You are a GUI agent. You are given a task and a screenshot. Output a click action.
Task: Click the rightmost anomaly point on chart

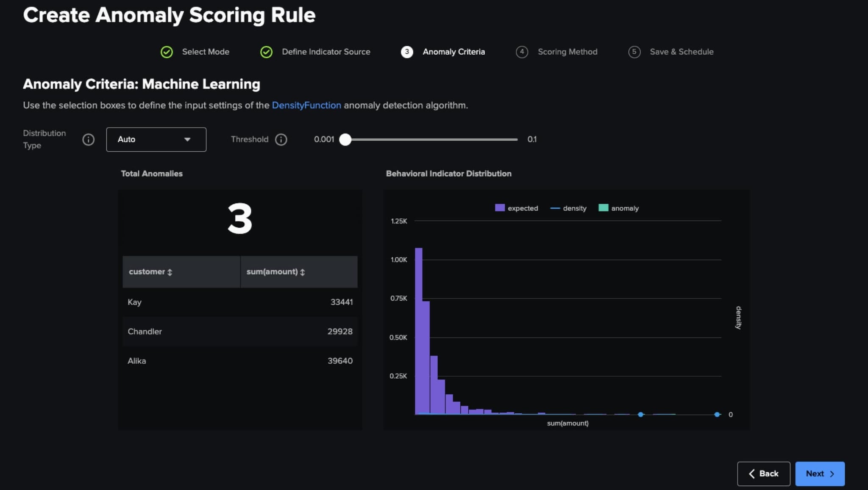coord(717,415)
